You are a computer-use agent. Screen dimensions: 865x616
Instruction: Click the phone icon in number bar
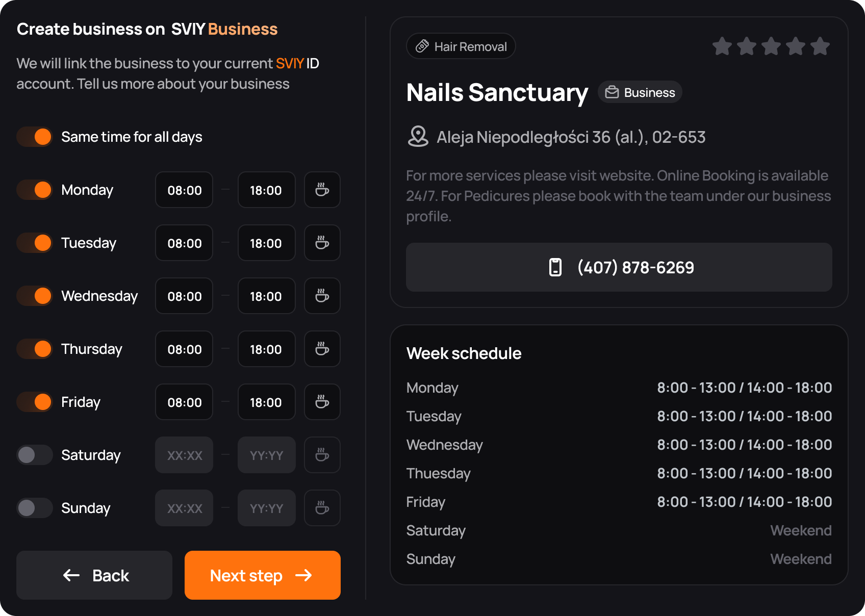[555, 267]
